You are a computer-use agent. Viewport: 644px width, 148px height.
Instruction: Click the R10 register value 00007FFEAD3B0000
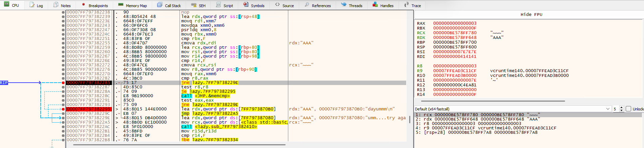(455, 76)
